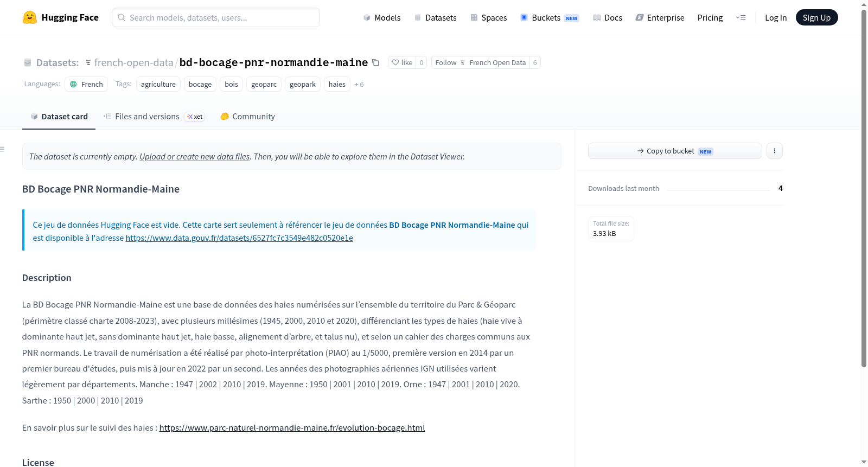The image size is (868, 467).
Task: Select the geopark tag
Action: coord(303,84)
